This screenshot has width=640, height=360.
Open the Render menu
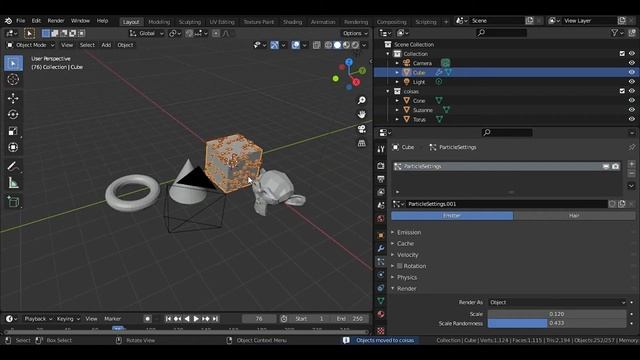coord(56,20)
